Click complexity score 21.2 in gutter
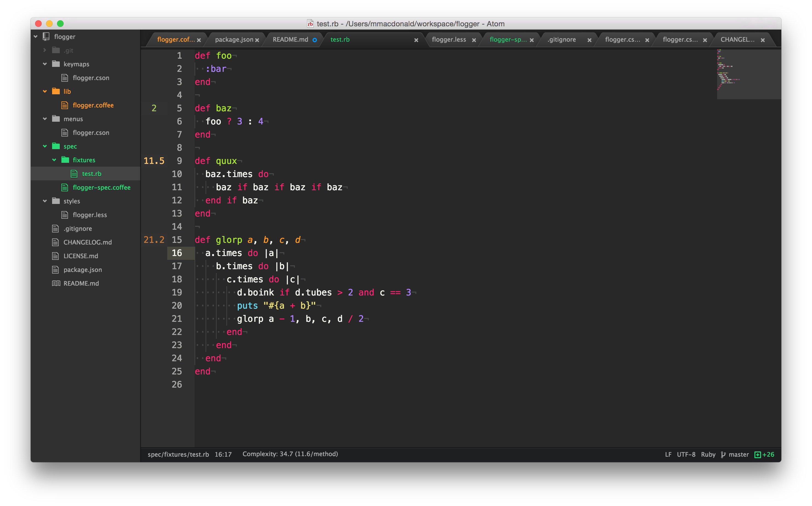The width and height of the screenshot is (812, 506). click(154, 240)
